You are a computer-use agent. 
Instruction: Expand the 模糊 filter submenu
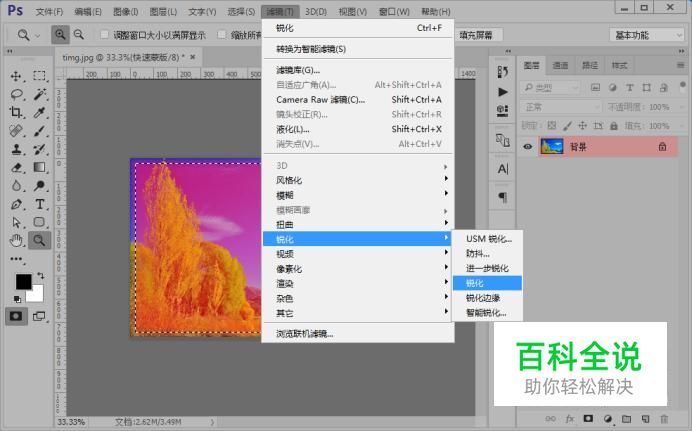[358, 195]
